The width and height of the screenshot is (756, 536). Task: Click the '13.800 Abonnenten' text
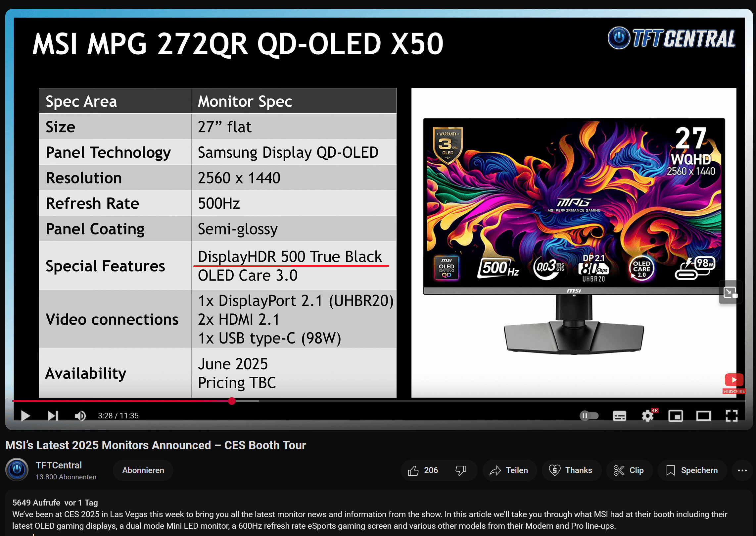pyautogui.click(x=66, y=477)
